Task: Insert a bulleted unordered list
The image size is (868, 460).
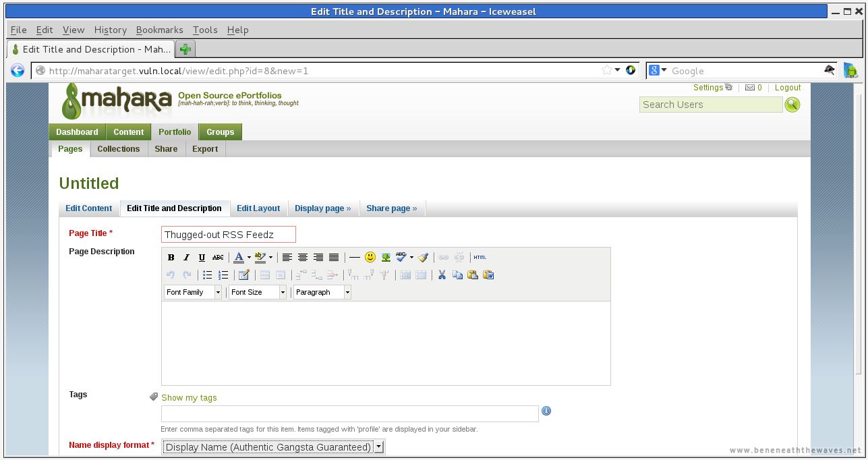Action: point(208,275)
